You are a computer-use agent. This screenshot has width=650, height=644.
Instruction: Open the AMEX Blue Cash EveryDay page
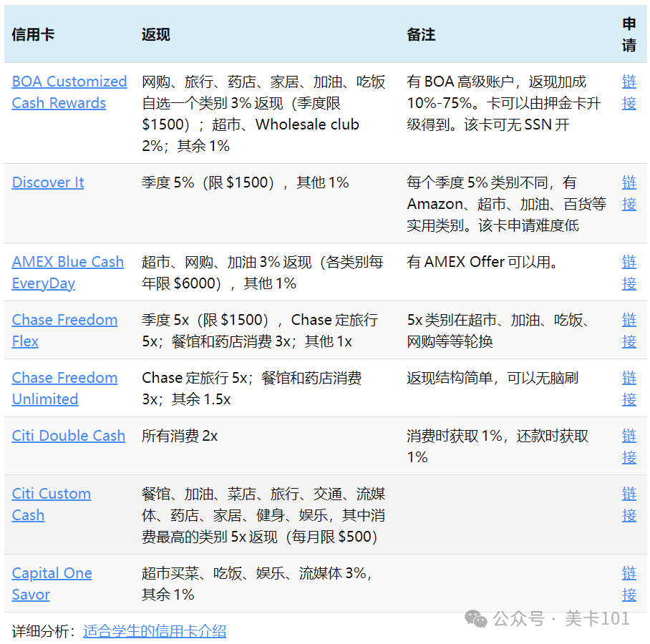click(67, 272)
